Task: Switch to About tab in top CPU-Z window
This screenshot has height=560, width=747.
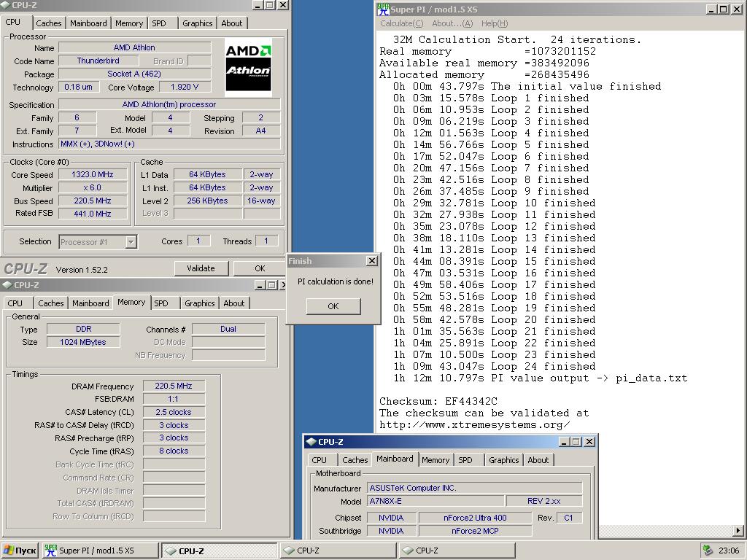Action: tap(232, 23)
